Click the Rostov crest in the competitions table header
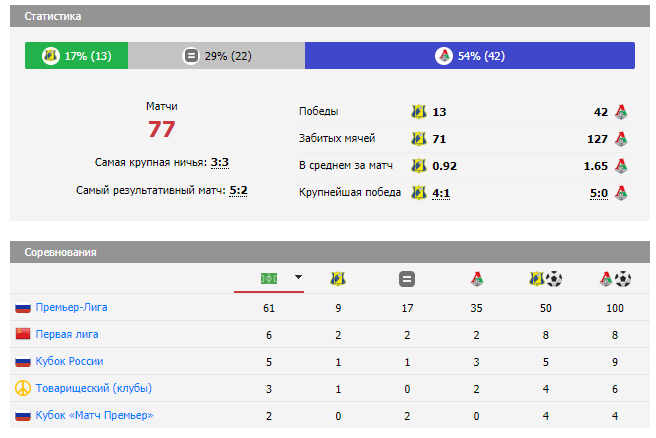Screen dimensions: 656x438 click(x=337, y=279)
